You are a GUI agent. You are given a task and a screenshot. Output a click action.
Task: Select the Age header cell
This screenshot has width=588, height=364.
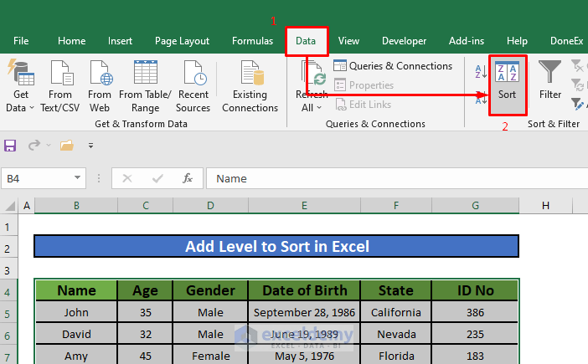pyautogui.click(x=145, y=290)
